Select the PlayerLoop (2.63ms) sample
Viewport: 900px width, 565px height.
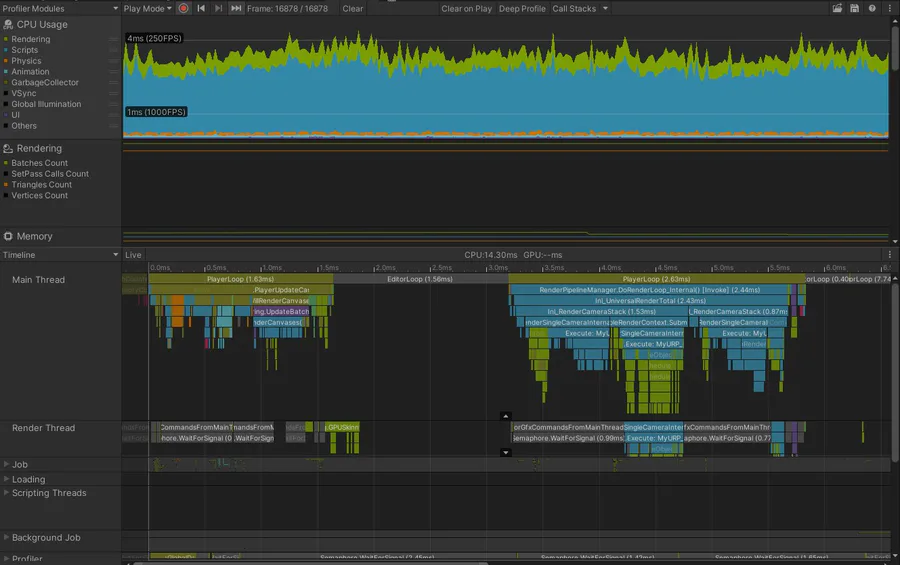point(657,279)
